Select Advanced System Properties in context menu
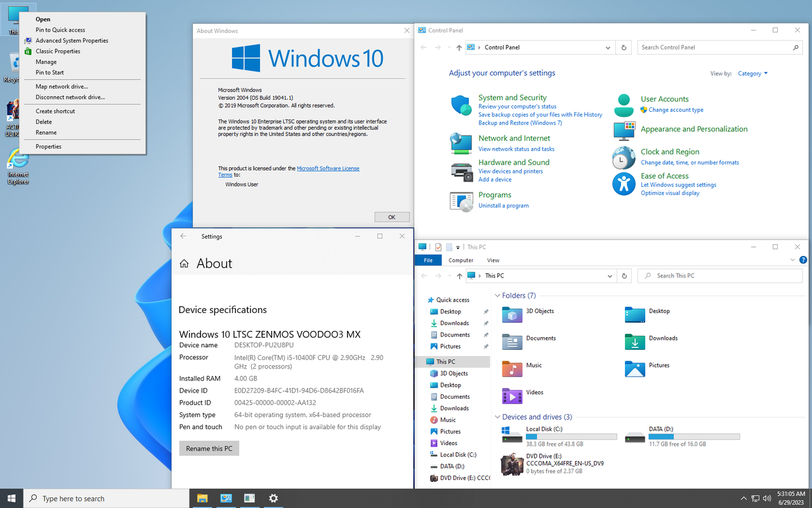This screenshot has width=812, height=508. (x=82, y=41)
